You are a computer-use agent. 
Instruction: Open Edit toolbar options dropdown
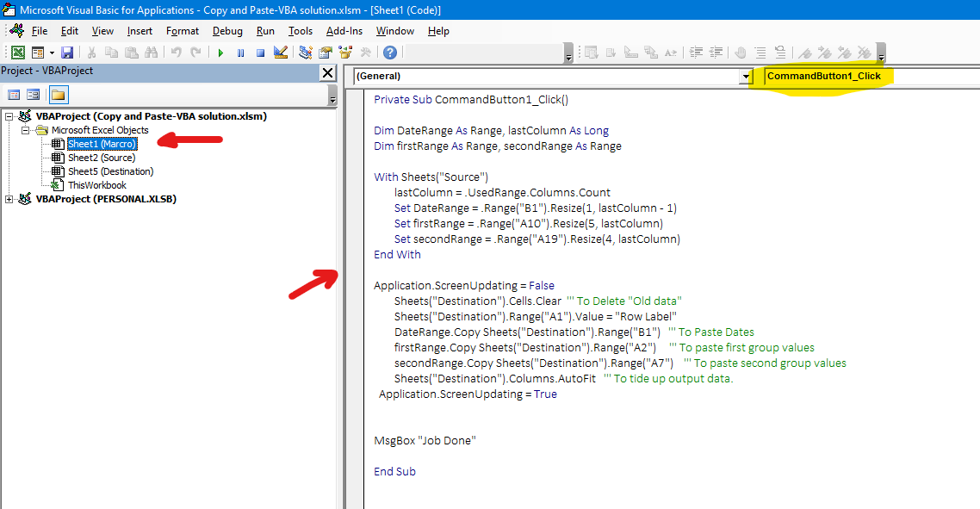coord(881,53)
